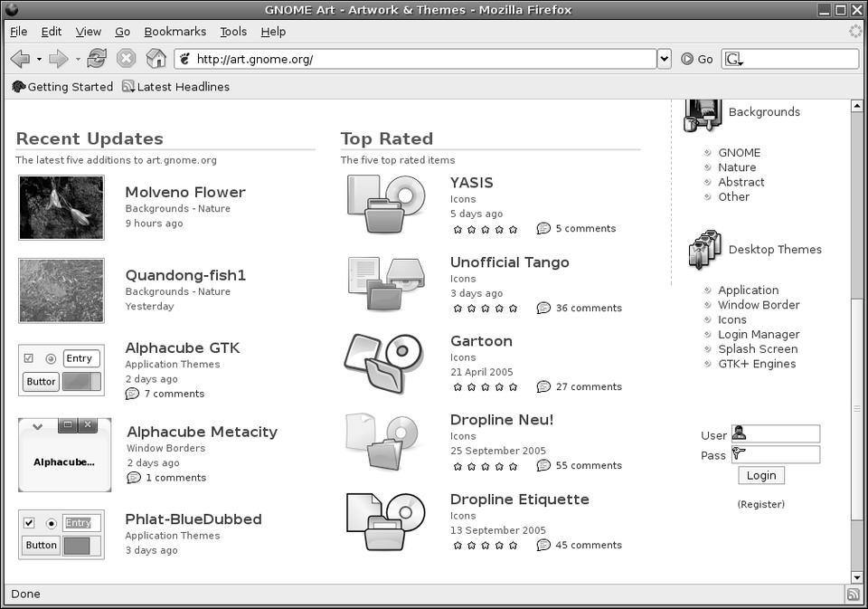Open the Molveno Flower link

tap(184, 192)
